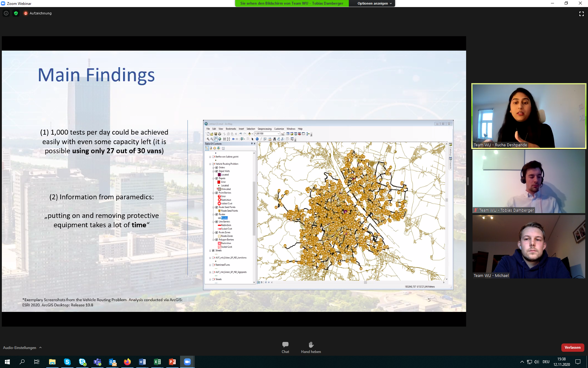The width and height of the screenshot is (588, 368).
Task: Open Microsoft Teams from the taskbar
Action: [97, 362]
